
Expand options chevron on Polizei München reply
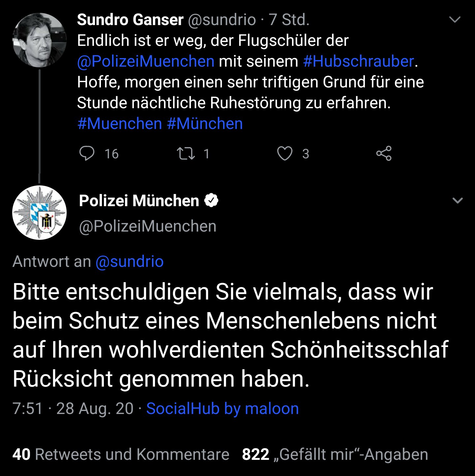click(458, 201)
